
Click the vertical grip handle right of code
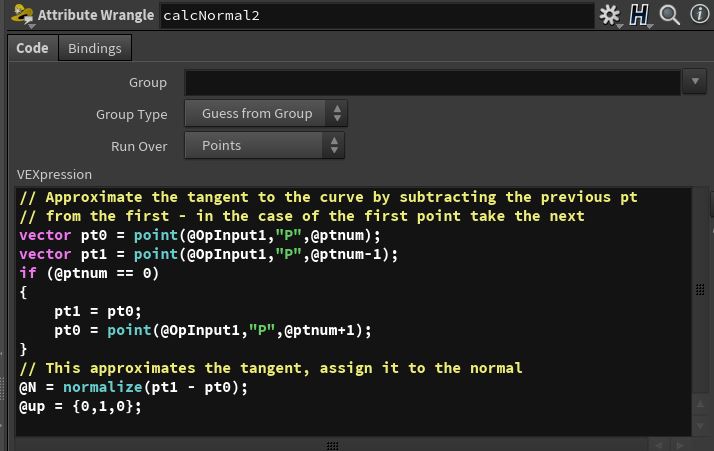pyautogui.click(x=700, y=290)
